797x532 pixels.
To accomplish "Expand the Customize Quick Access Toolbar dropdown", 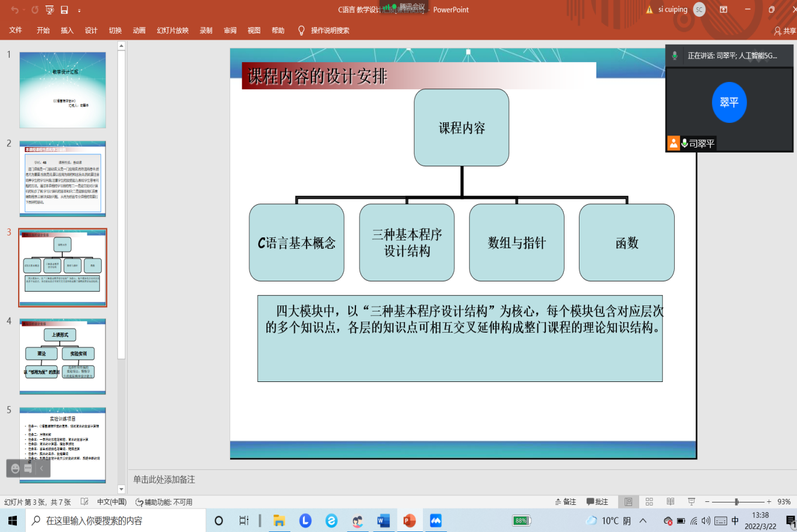I will tap(80, 10).
